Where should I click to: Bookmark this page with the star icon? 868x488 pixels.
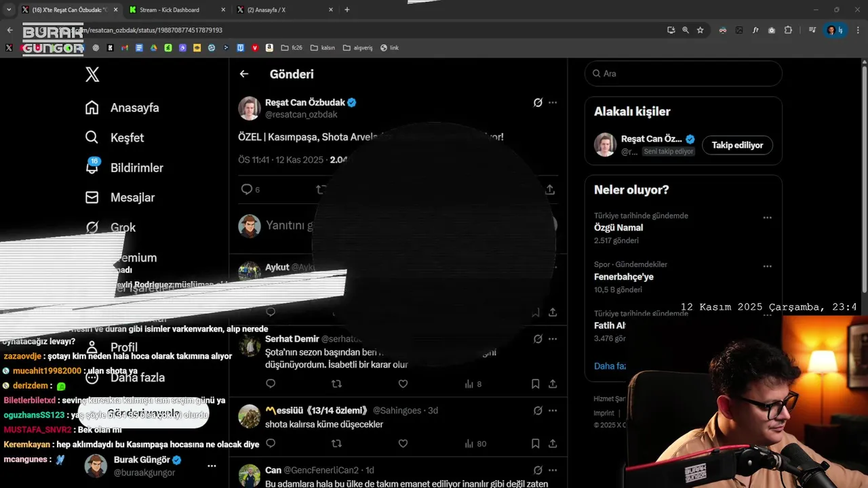pos(700,30)
